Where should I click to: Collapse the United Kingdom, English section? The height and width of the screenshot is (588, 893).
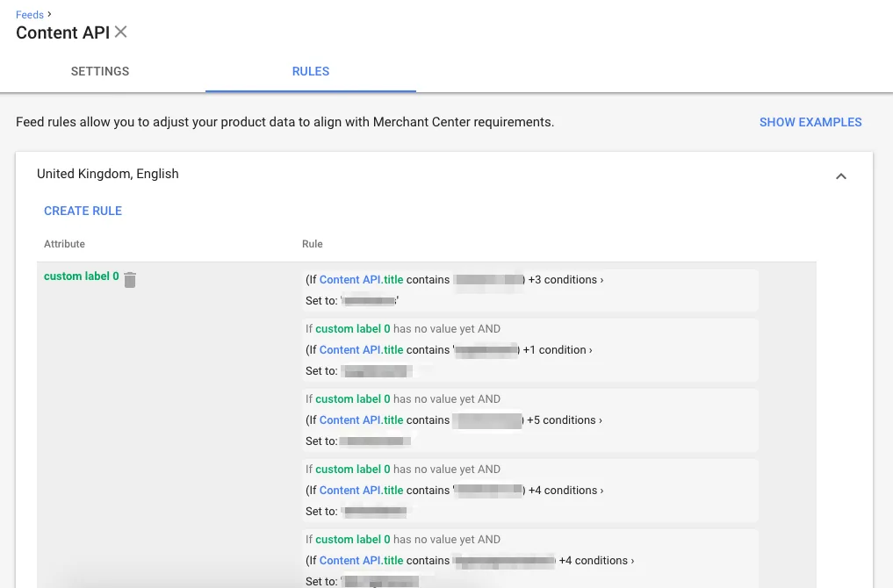click(x=840, y=176)
